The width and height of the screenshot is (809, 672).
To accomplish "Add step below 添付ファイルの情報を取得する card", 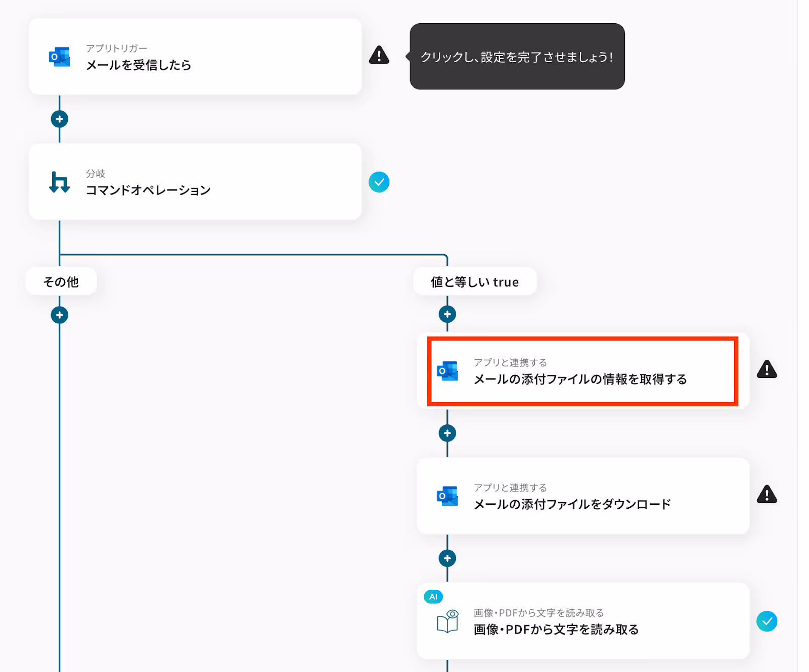I will (x=447, y=433).
